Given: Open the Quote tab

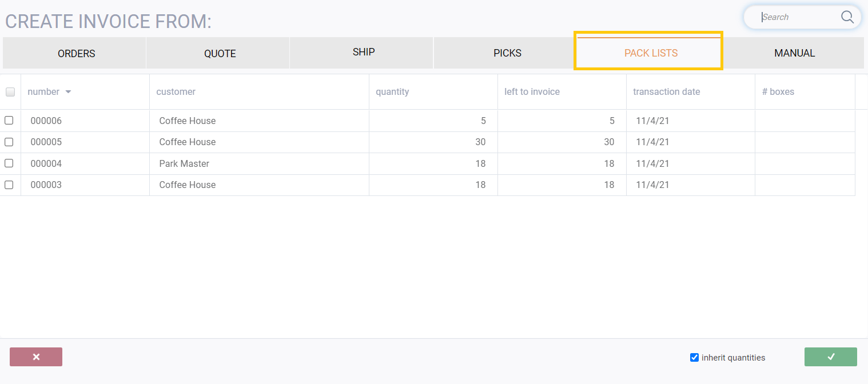Looking at the screenshot, I should click(220, 54).
